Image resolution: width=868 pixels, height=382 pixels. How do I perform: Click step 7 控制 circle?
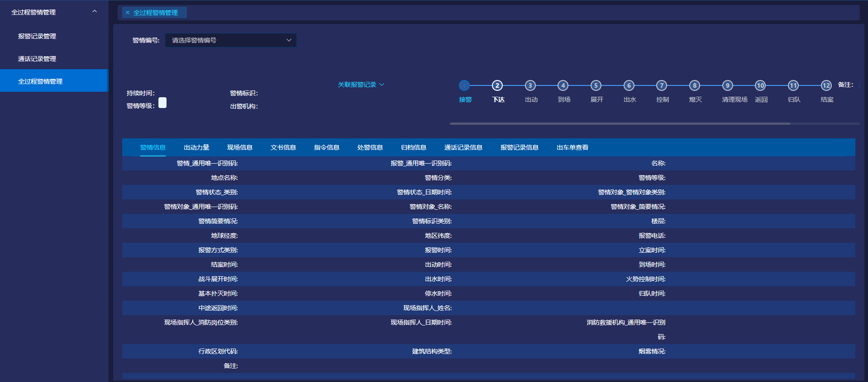click(662, 85)
